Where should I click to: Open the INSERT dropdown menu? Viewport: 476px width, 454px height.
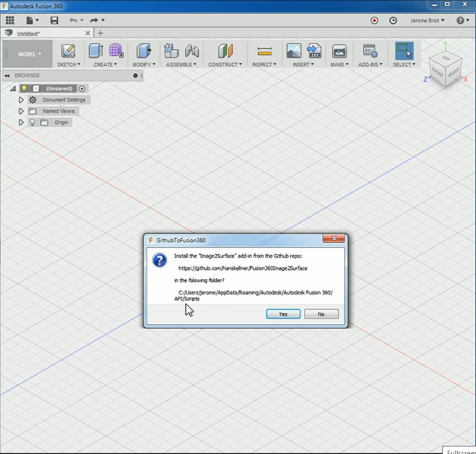[303, 64]
